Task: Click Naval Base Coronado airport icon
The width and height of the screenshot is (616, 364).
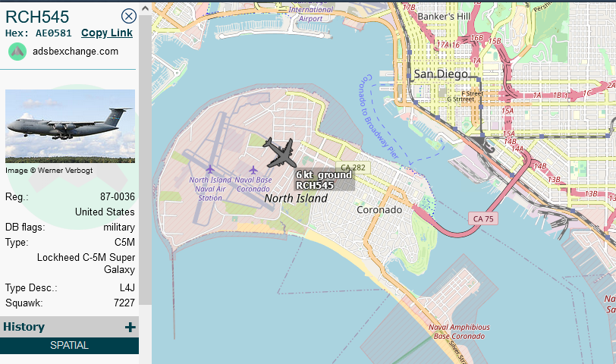Action: pos(253,170)
